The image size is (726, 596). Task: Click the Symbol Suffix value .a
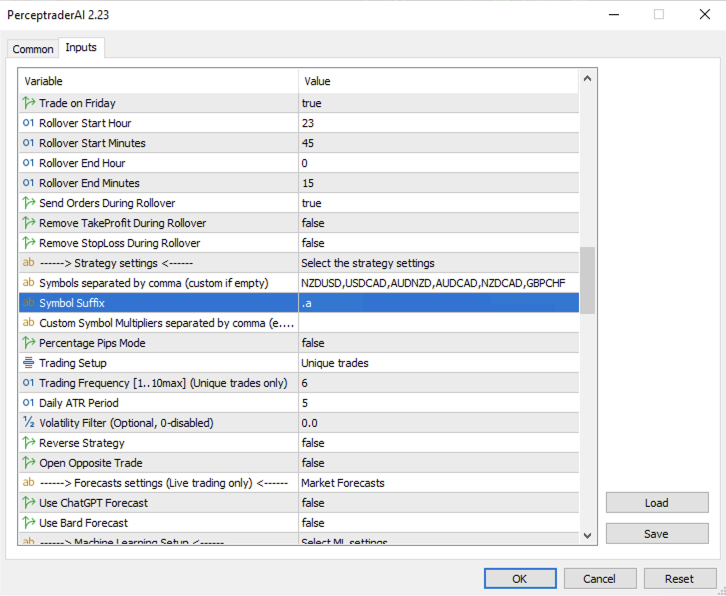pos(438,302)
